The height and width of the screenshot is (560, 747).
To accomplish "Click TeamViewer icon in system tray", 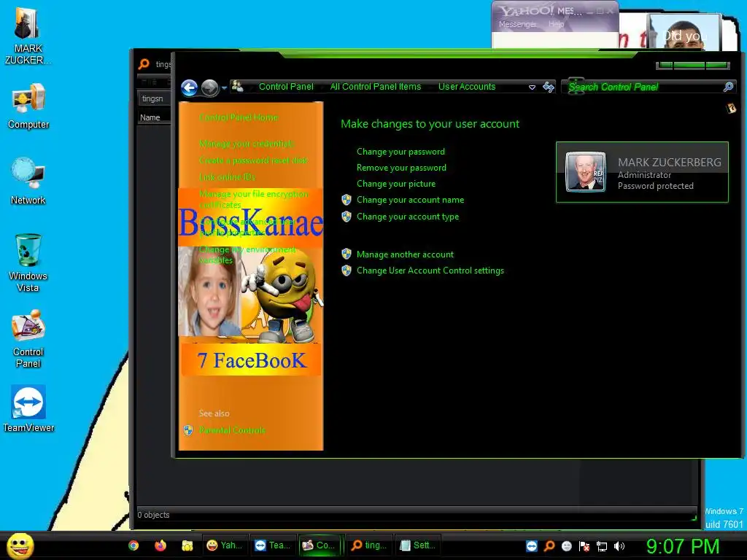I will click(x=532, y=546).
